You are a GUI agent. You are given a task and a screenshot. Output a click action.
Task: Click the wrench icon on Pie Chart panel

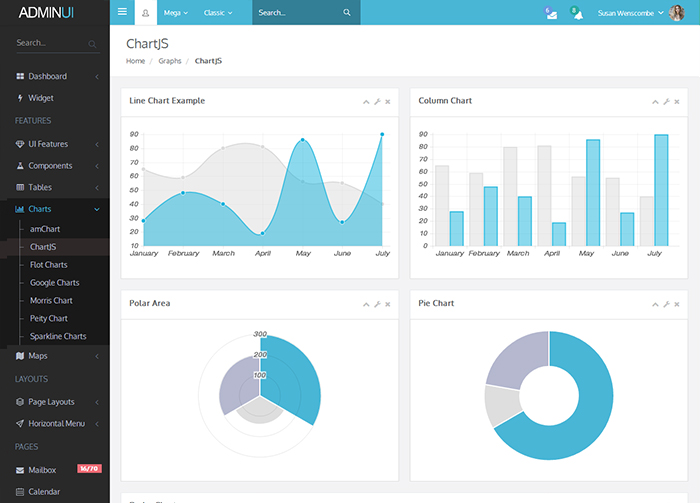(x=666, y=304)
